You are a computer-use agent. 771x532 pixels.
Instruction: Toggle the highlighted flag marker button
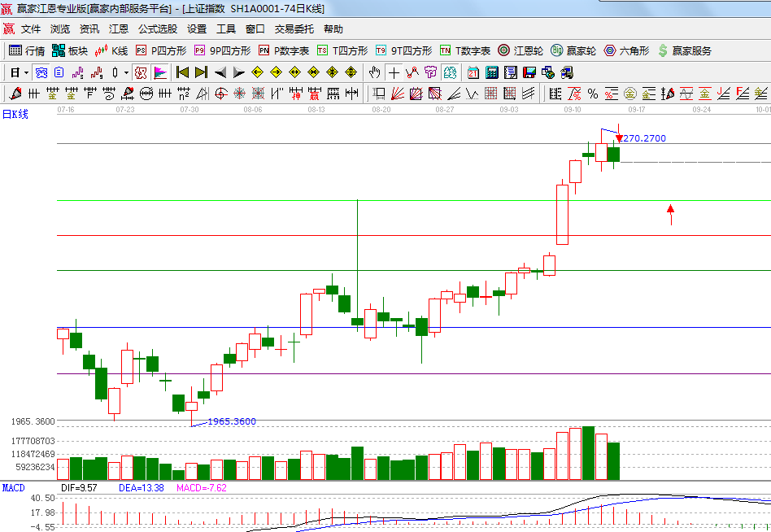click(x=159, y=72)
